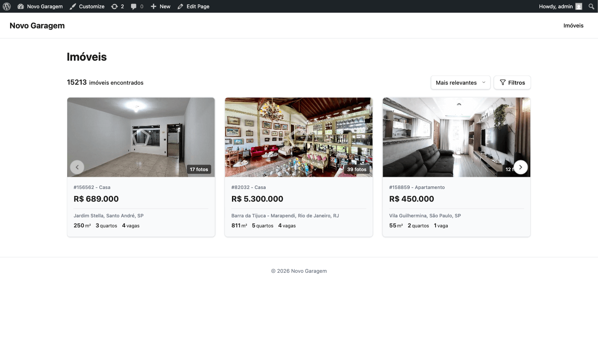Open the Filtros button
This screenshot has height=364, width=598.
[512, 82]
